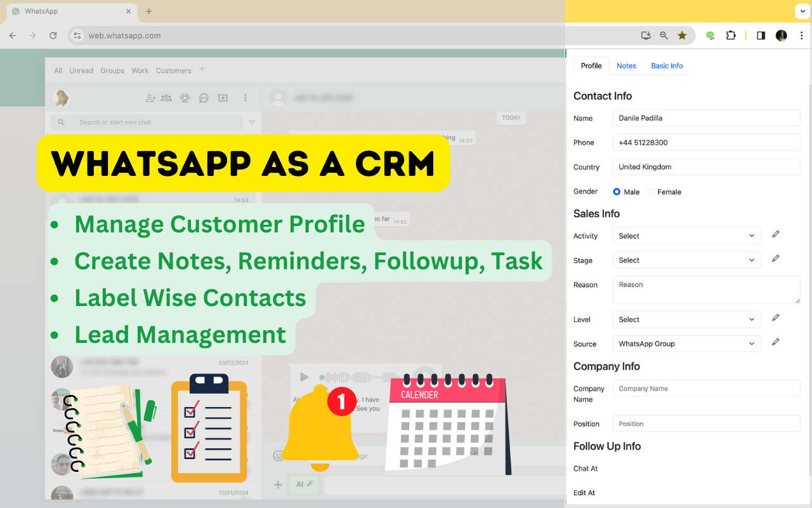
Task: Expand the Stage dropdown
Action: (x=686, y=260)
